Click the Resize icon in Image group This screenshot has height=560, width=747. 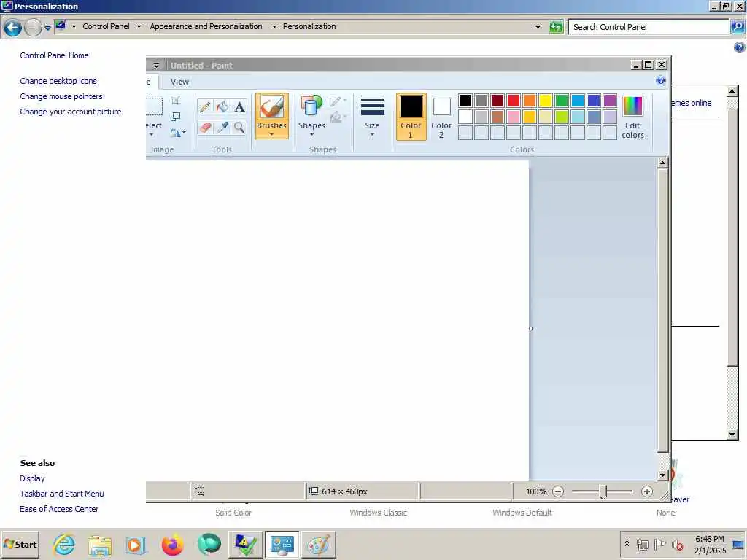[x=175, y=117]
